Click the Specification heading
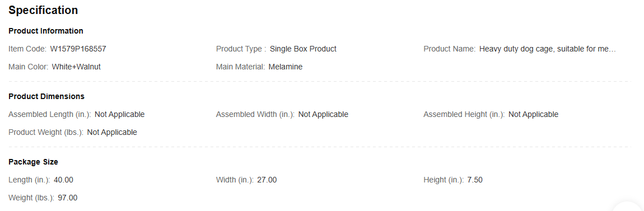This screenshot has width=644, height=211. tap(43, 10)
